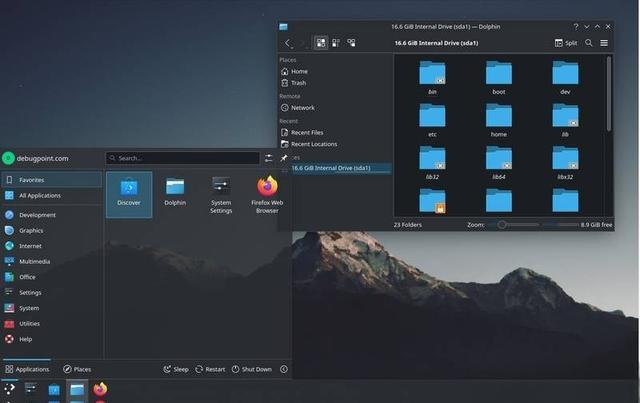Select the lib folder icon
640x403 pixels.
click(565, 116)
